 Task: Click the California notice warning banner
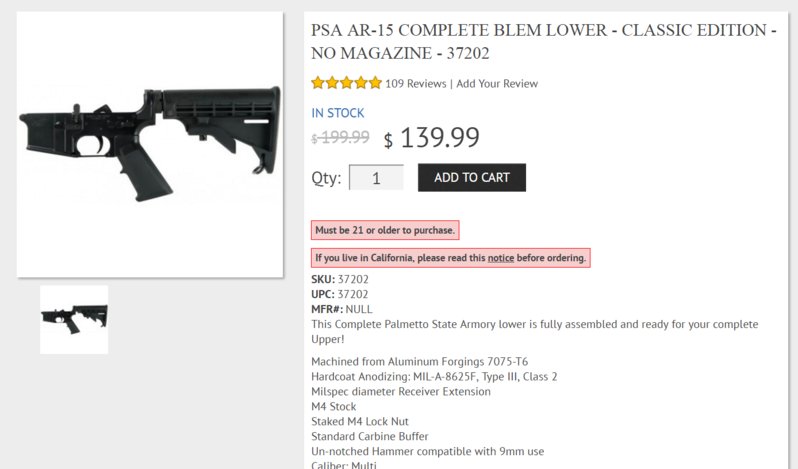451,258
